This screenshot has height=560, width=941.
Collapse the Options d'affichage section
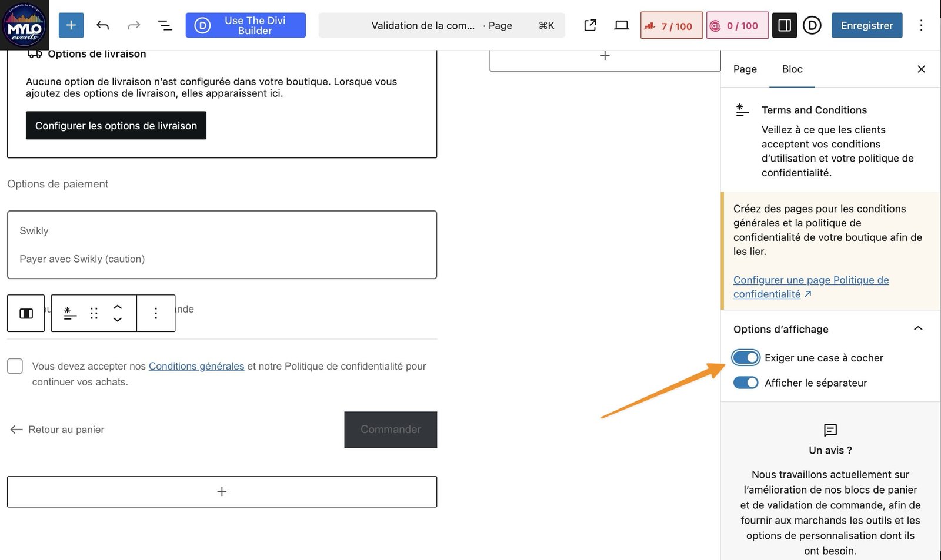tap(918, 329)
